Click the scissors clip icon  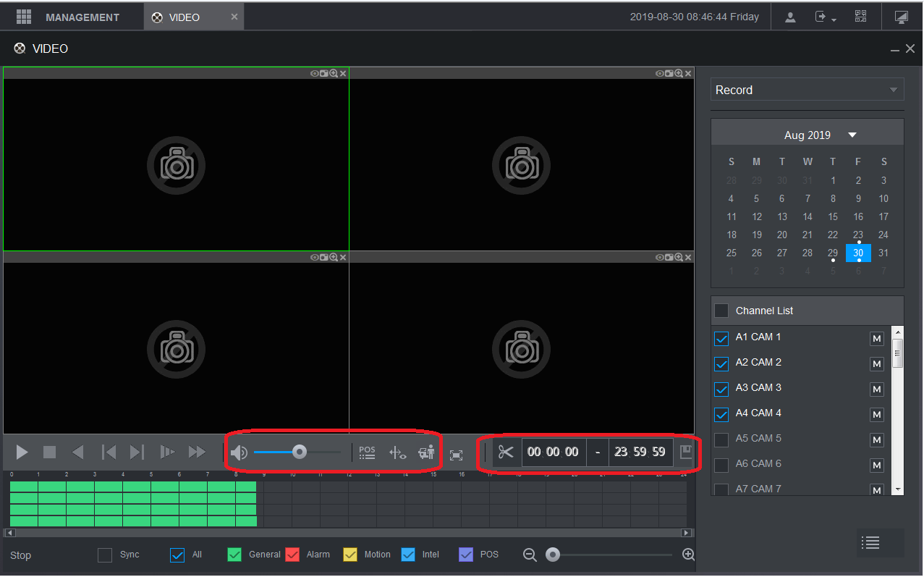pos(506,452)
